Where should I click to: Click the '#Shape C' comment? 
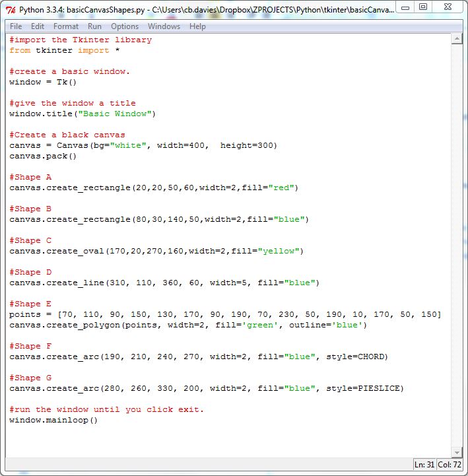tap(30, 241)
